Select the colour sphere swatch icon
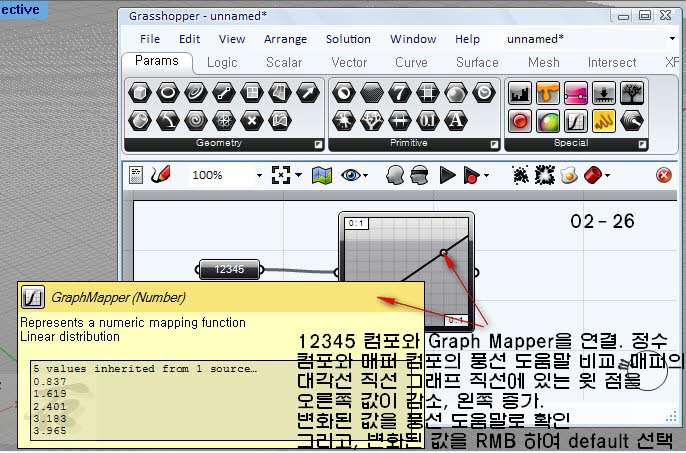 pos(548,121)
